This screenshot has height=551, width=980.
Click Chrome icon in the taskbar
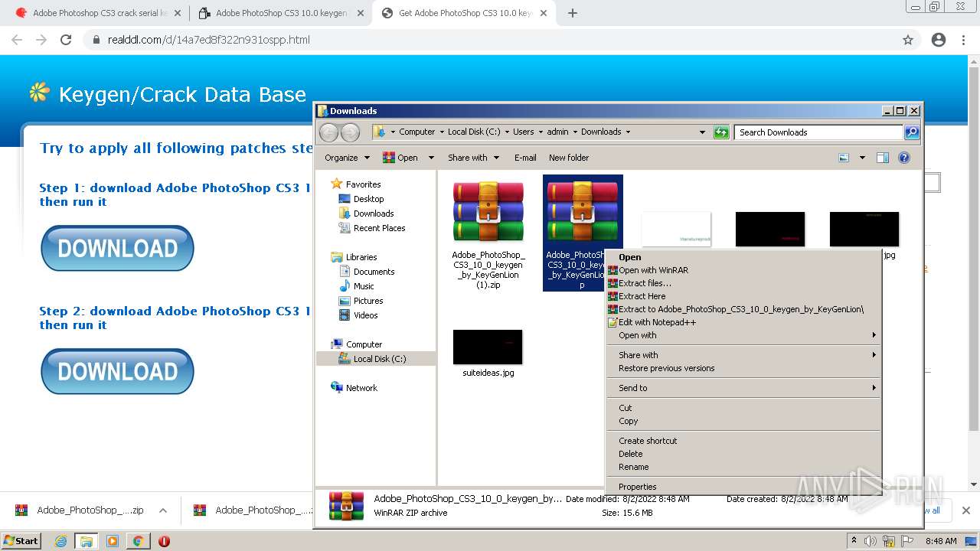[138, 541]
